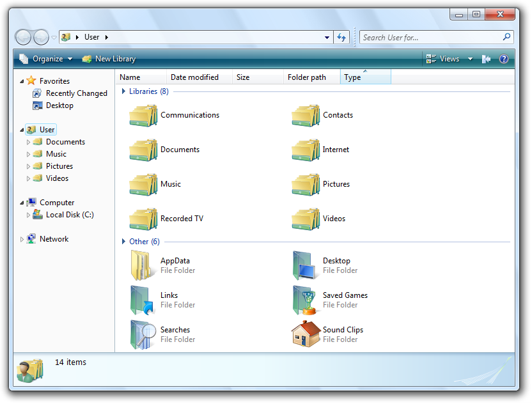This screenshot has width=532, height=404.
Task: Open the Views dropdown arrow
Action: click(x=470, y=59)
